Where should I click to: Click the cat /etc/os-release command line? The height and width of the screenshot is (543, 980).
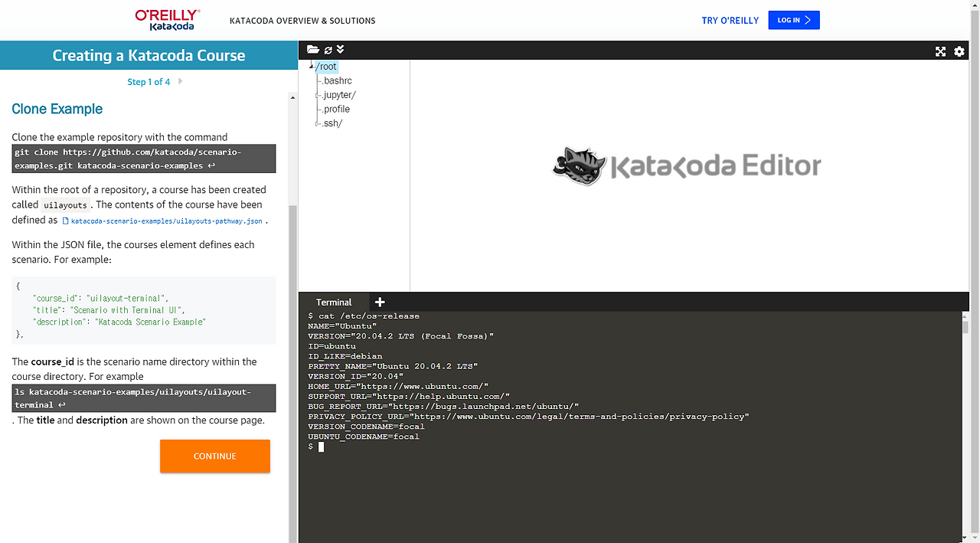pyautogui.click(x=364, y=316)
